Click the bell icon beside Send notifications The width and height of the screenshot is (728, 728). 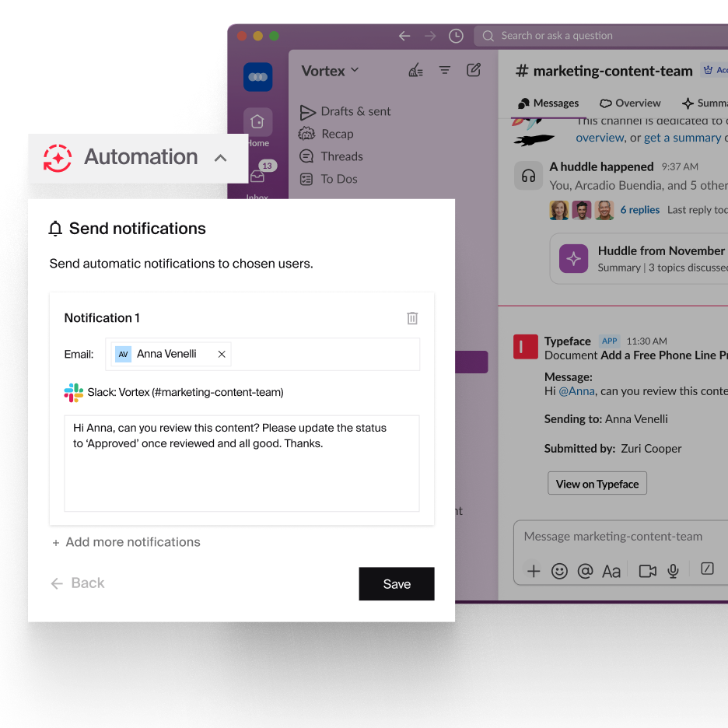pos(55,229)
